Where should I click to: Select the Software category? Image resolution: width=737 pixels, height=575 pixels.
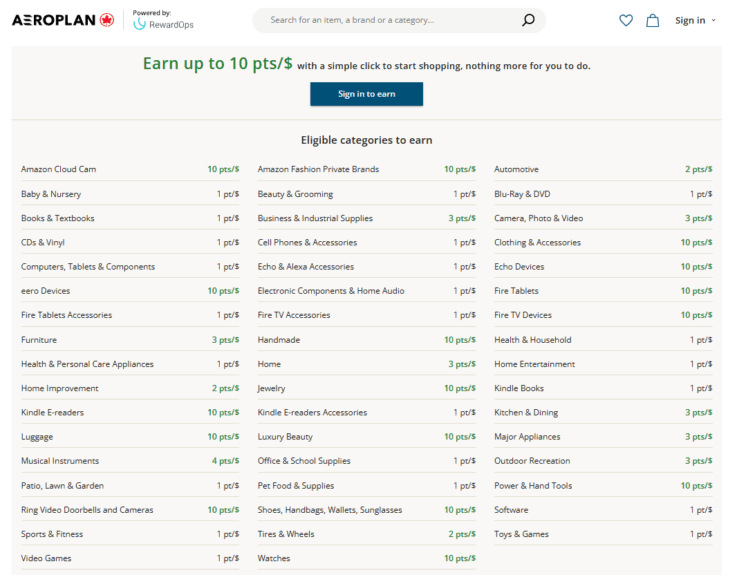point(511,510)
